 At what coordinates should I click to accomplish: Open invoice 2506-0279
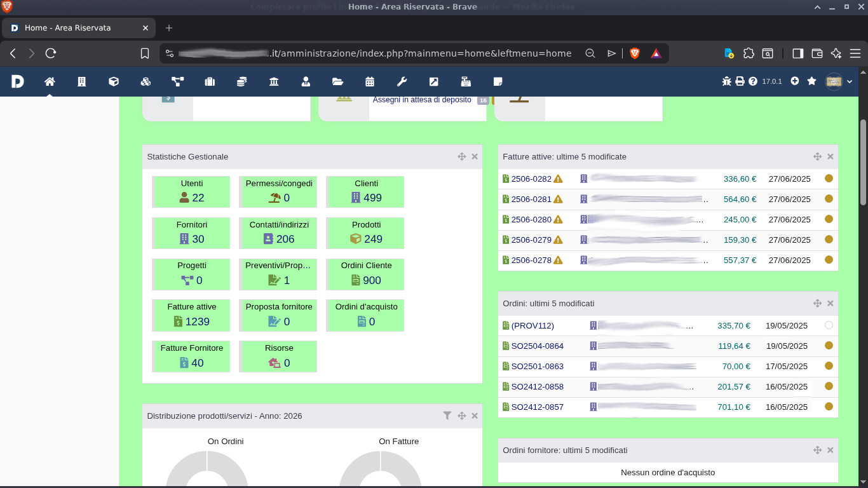pos(531,240)
